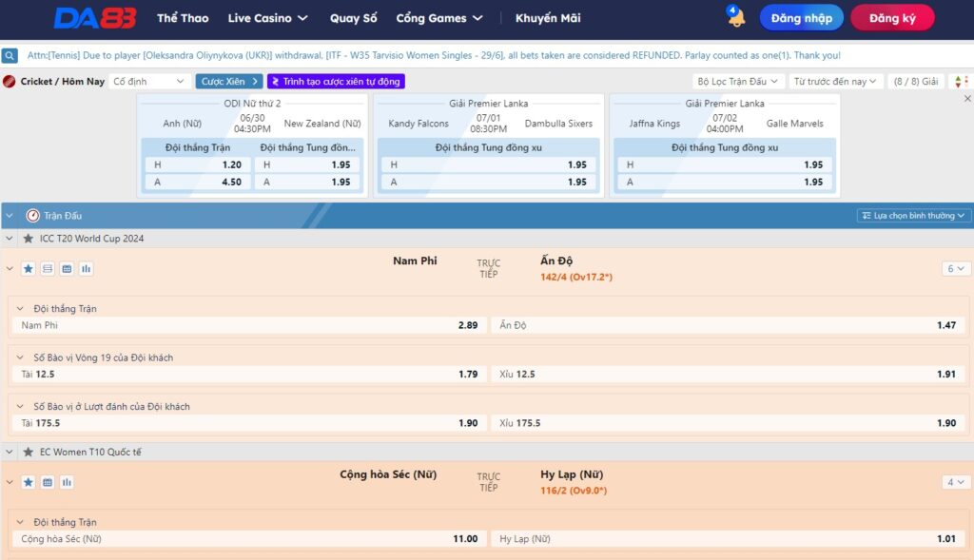Screen dimensions: 974x560
Task: Go to Quay Số menu
Action: tap(354, 18)
